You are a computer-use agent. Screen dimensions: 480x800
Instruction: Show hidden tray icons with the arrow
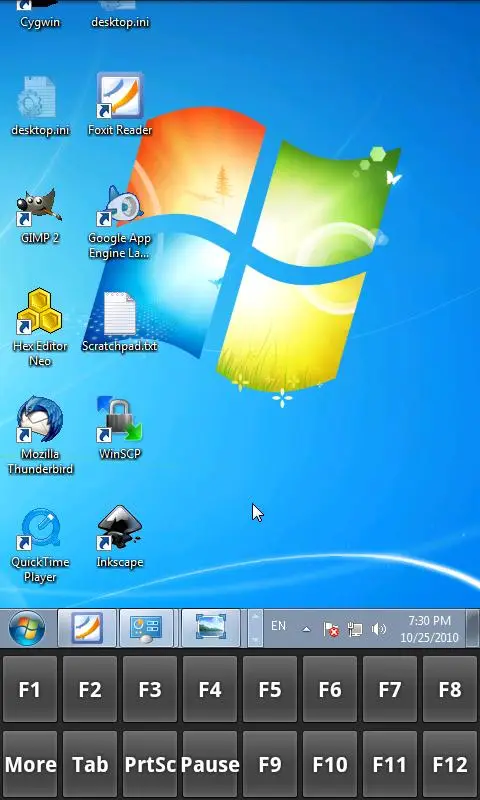click(x=306, y=630)
